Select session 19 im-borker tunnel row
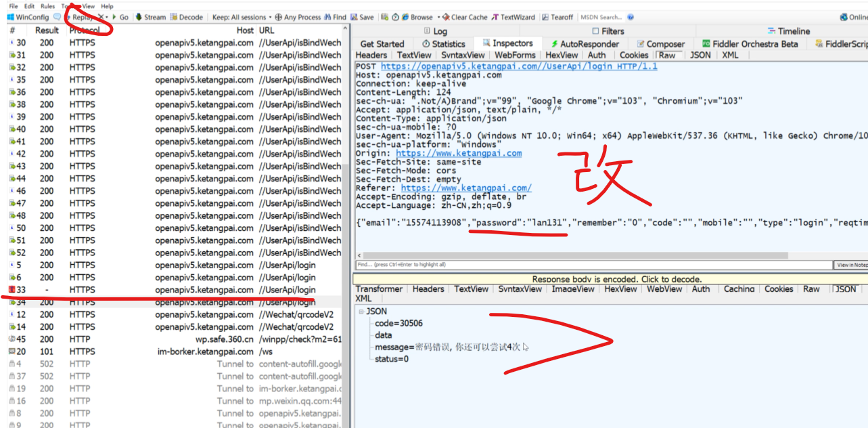 click(175, 389)
